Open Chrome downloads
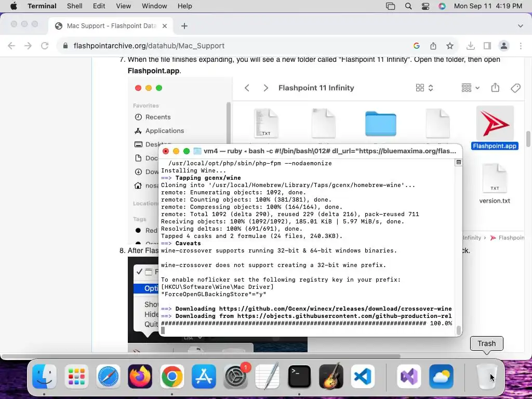The height and width of the screenshot is (399, 532). pyautogui.click(x=471, y=46)
